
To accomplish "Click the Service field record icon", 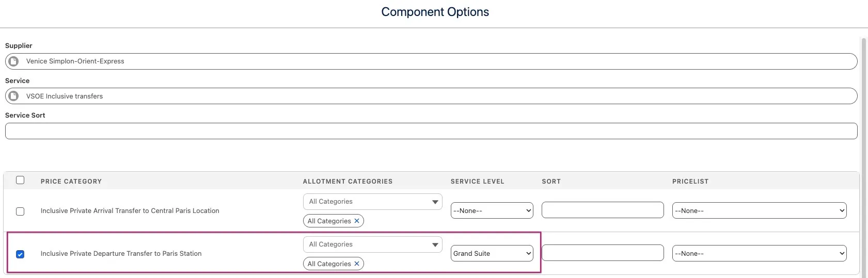I will point(14,96).
